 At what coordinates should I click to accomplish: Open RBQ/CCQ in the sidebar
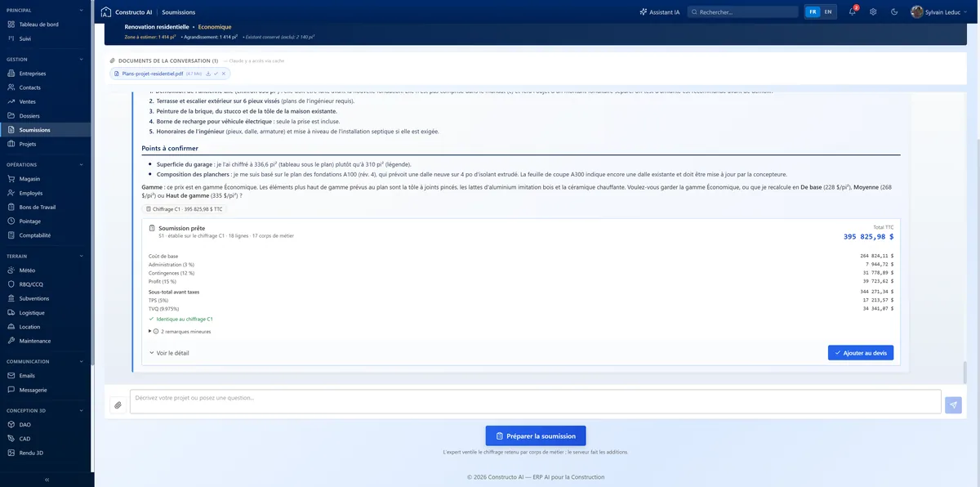[x=46, y=284]
